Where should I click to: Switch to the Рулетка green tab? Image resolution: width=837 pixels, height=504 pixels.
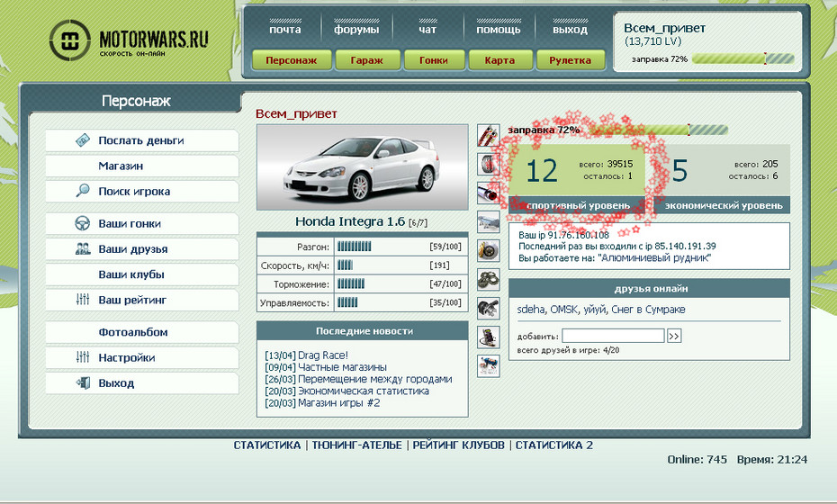(570, 60)
